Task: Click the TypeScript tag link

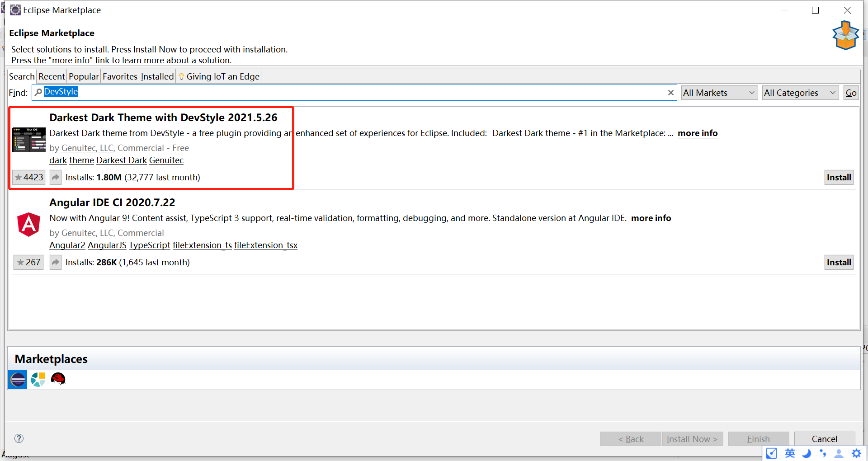Action: pyautogui.click(x=150, y=245)
